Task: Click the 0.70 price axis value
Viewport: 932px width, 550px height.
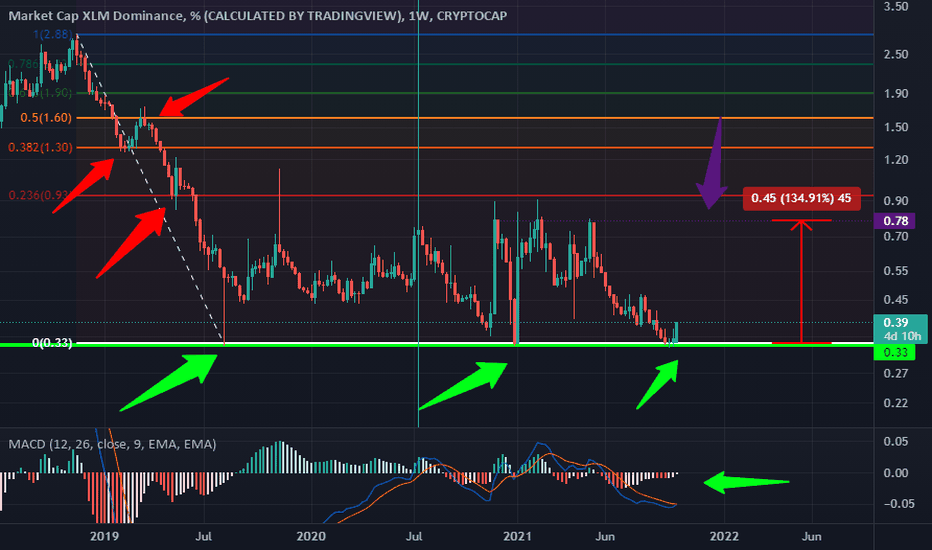Action: (x=896, y=237)
